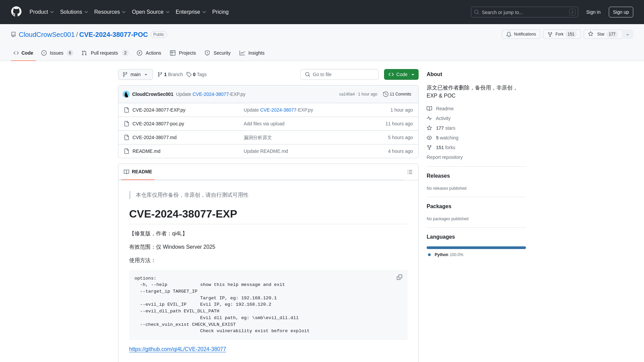Select the Code tab
Viewport: 644px width, 362px height.
point(23,53)
